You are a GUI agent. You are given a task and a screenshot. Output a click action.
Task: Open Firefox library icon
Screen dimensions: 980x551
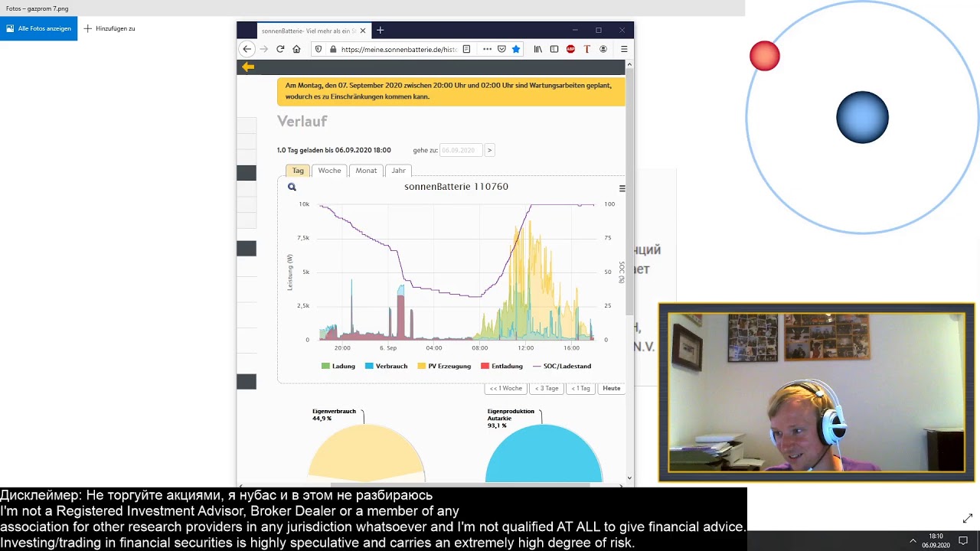point(538,49)
